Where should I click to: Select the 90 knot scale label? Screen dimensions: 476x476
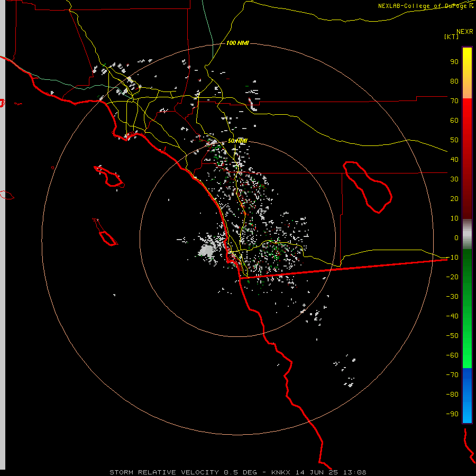tap(454, 62)
